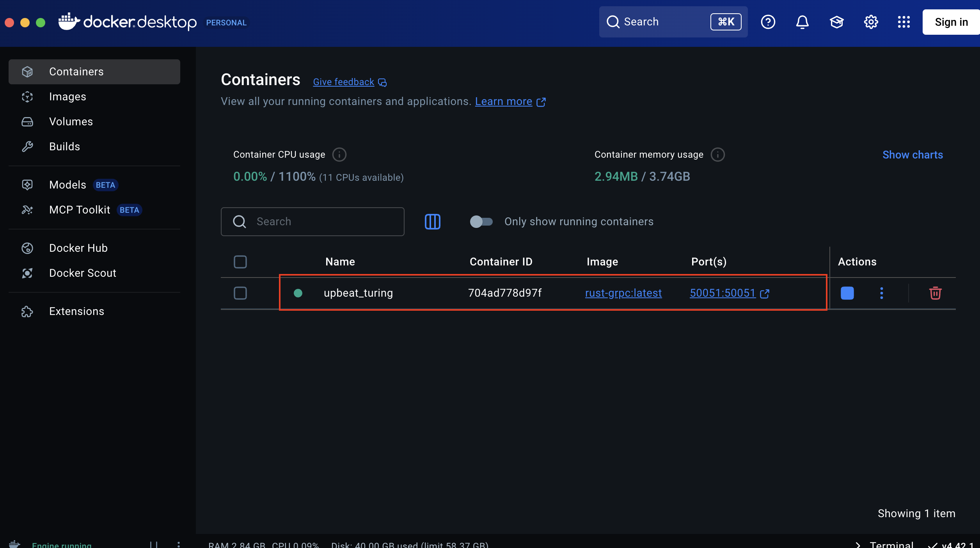The image size is (980, 548).
Task: Open the rust-grpc:latest image link
Action: 623,293
